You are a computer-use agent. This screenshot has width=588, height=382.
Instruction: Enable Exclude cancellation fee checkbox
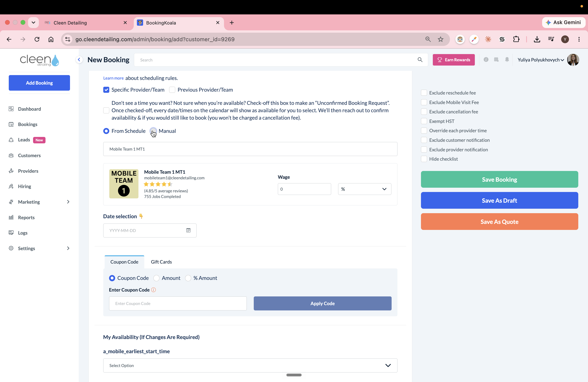point(424,112)
